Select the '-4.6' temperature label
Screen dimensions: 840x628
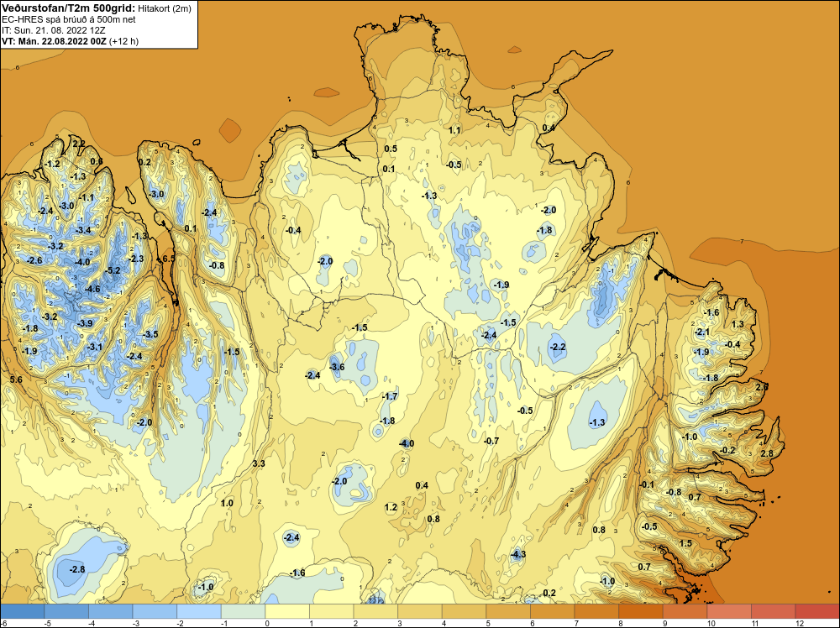[92, 289]
